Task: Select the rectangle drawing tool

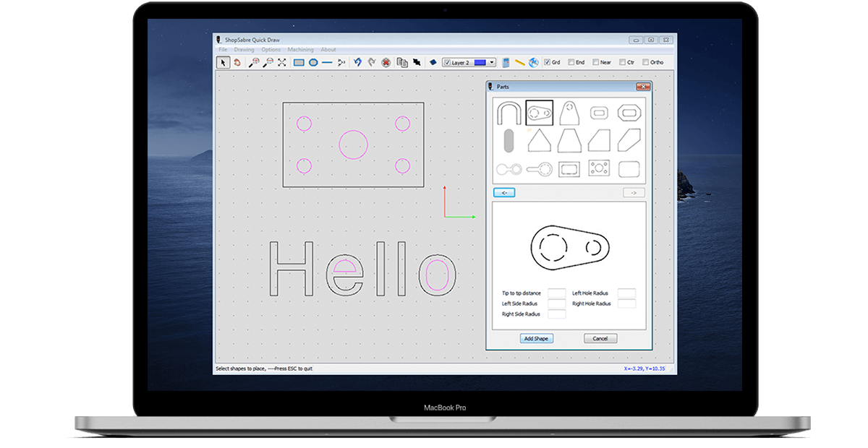Action: [299, 63]
